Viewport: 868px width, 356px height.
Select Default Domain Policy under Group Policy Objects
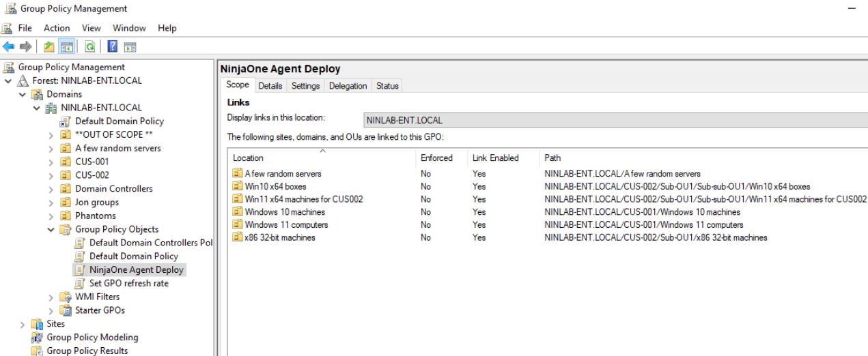pos(133,256)
